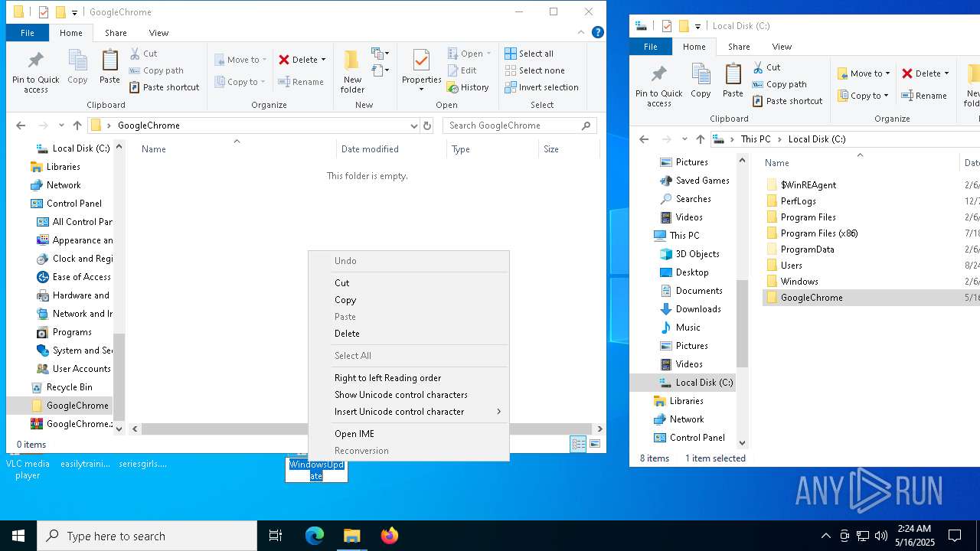Choose Delete from context menu
This screenshot has width=980, height=551.
[x=409, y=334]
